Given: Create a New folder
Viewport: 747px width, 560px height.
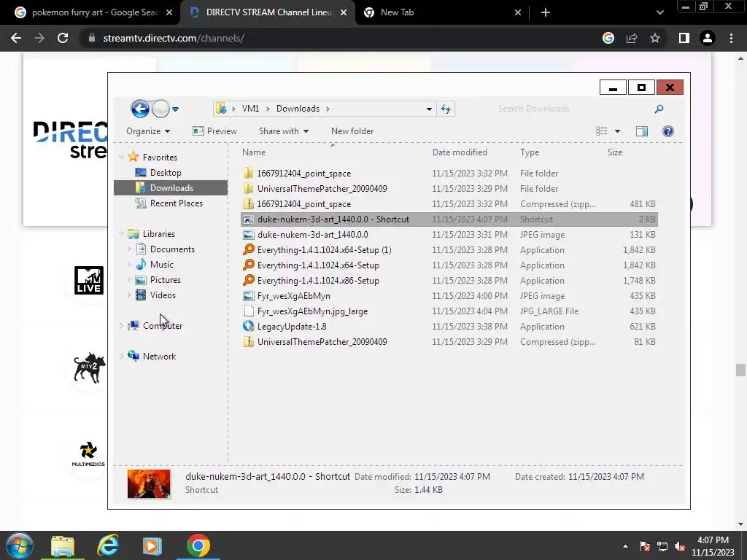Looking at the screenshot, I should point(352,131).
